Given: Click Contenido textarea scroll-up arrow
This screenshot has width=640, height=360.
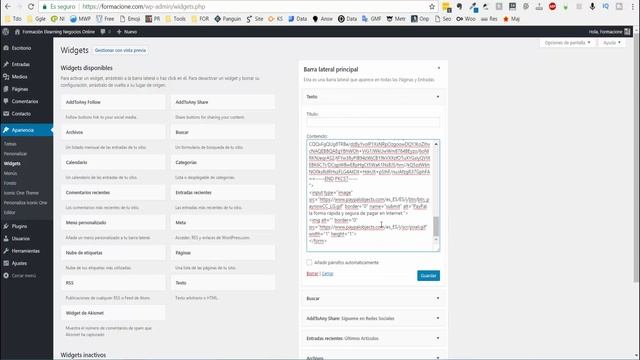Looking at the screenshot, I should [436, 144].
